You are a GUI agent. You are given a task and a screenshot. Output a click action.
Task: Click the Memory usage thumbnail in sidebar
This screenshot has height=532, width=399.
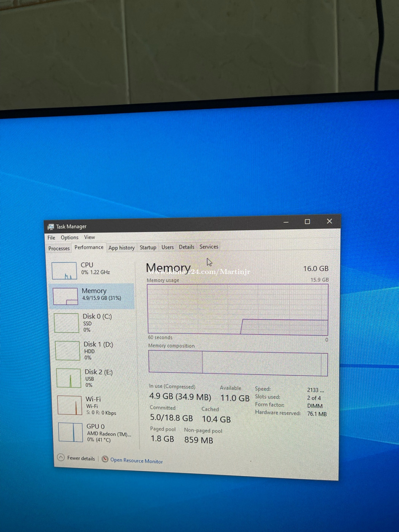tap(65, 296)
